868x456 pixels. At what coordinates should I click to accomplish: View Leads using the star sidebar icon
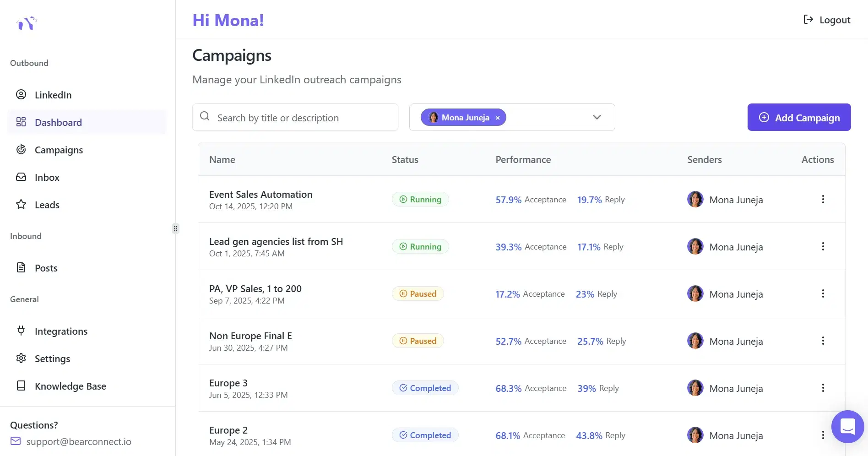pyautogui.click(x=47, y=205)
